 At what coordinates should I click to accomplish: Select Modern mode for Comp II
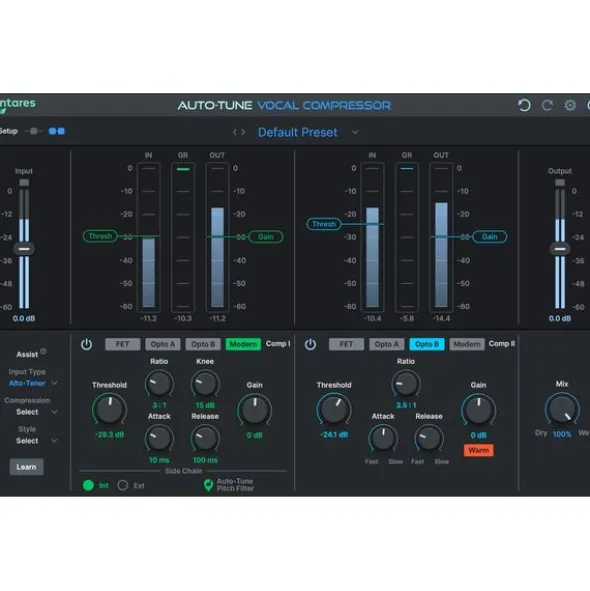point(467,344)
